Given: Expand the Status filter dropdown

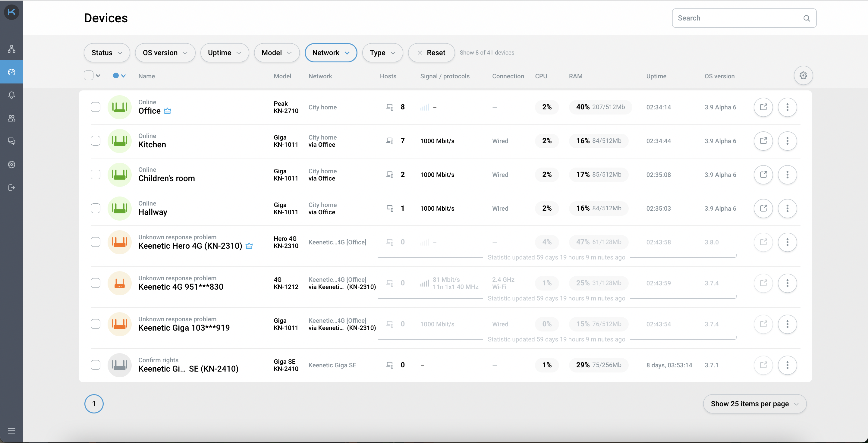Looking at the screenshot, I should (x=107, y=53).
